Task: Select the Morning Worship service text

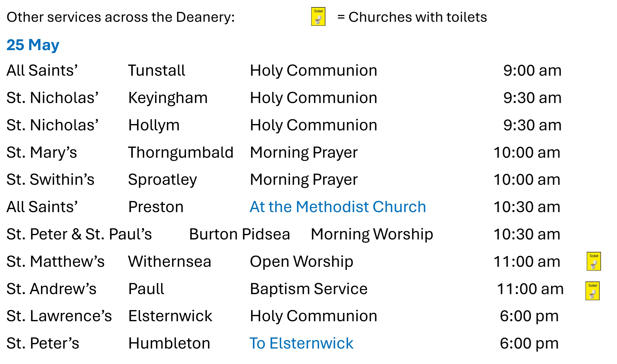Action: point(372,235)
